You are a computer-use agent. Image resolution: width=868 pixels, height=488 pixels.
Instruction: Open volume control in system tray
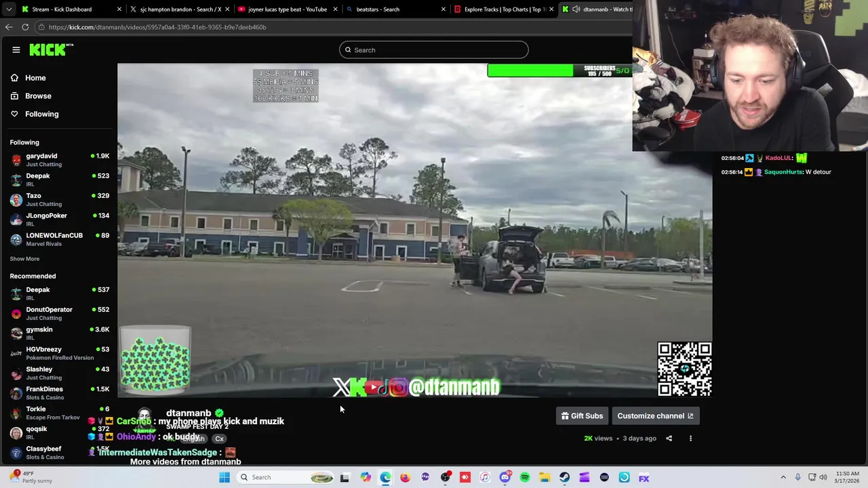(x=823, y=478)
